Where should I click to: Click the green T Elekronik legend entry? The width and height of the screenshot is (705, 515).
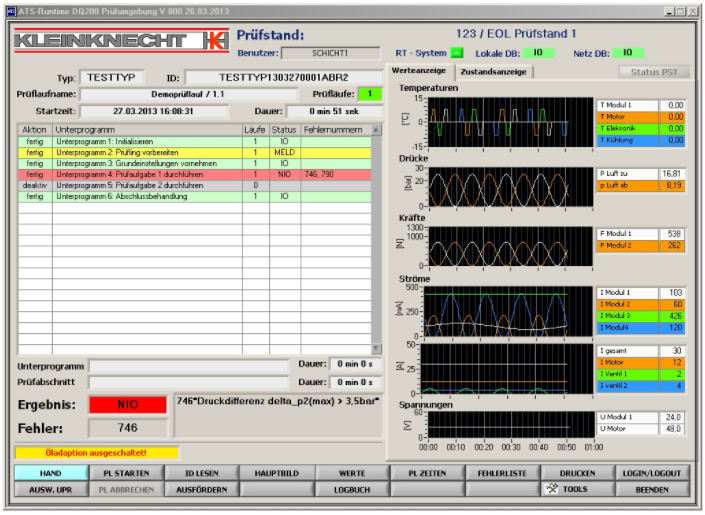click(641, 129)
